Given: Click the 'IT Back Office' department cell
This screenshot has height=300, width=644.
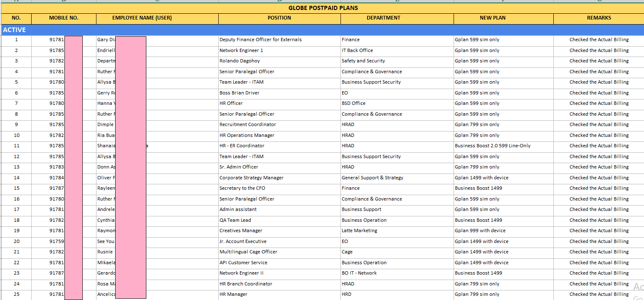Looking at the screenshot, I should coord(397,51).
